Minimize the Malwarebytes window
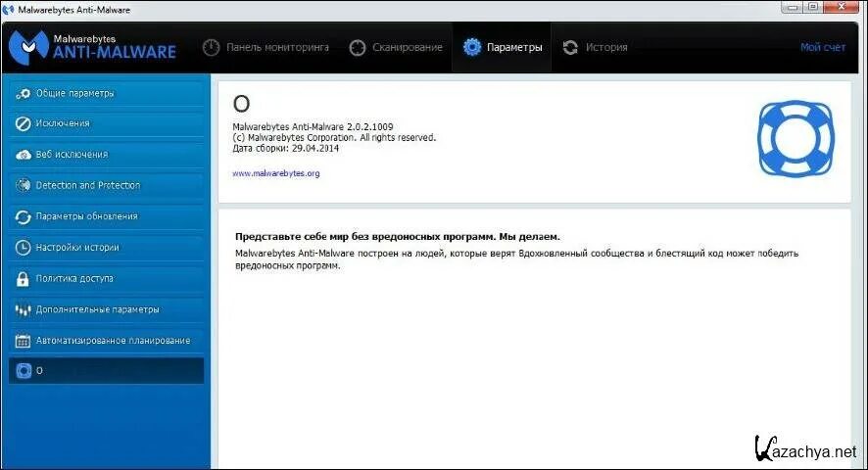Viewport: 868px width, 470px height. 793,7
